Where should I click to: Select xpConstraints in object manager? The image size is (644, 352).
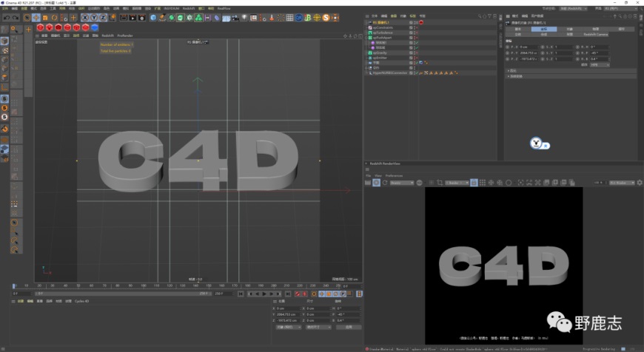point(383,27)
